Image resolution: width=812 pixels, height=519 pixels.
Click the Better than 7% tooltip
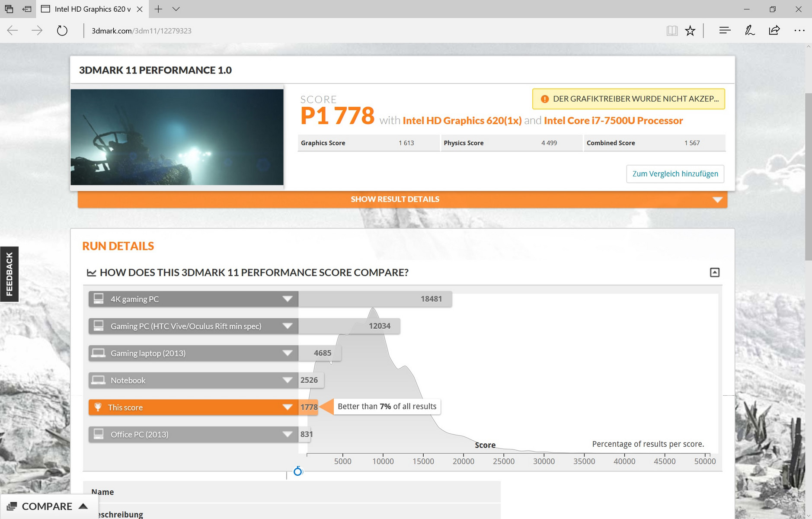pyautogui.click(x=387, y=407)
